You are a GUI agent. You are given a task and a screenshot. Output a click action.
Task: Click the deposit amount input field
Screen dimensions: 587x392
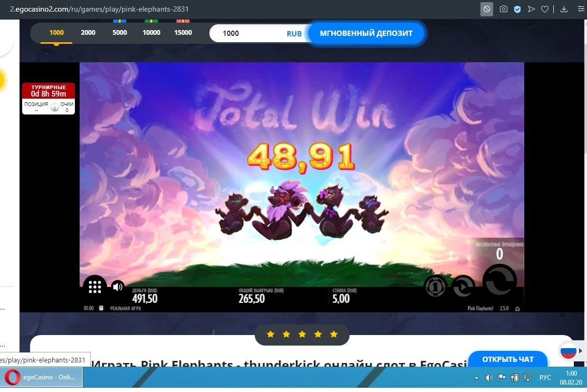point(251,33)
